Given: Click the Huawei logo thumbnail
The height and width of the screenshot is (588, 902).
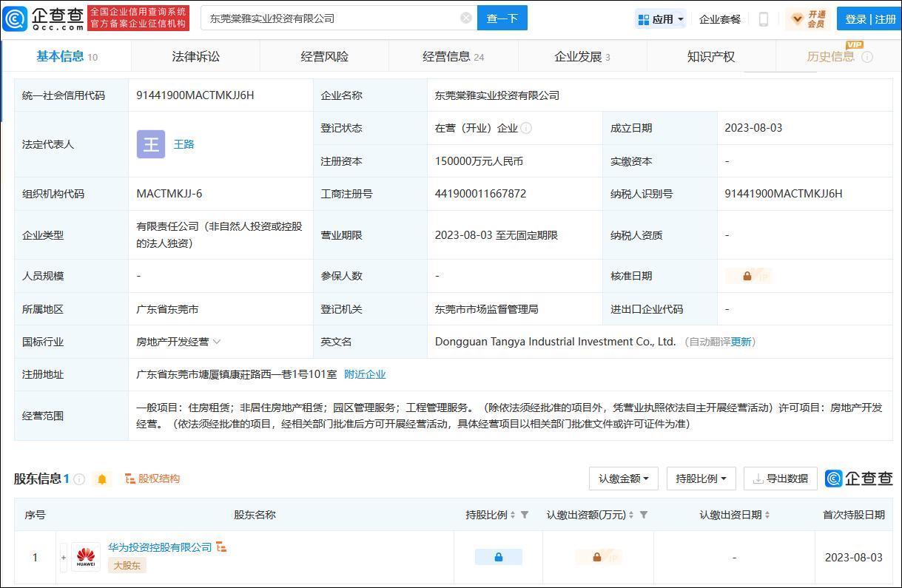Looking at the screenshot, I should coord(86,557).
